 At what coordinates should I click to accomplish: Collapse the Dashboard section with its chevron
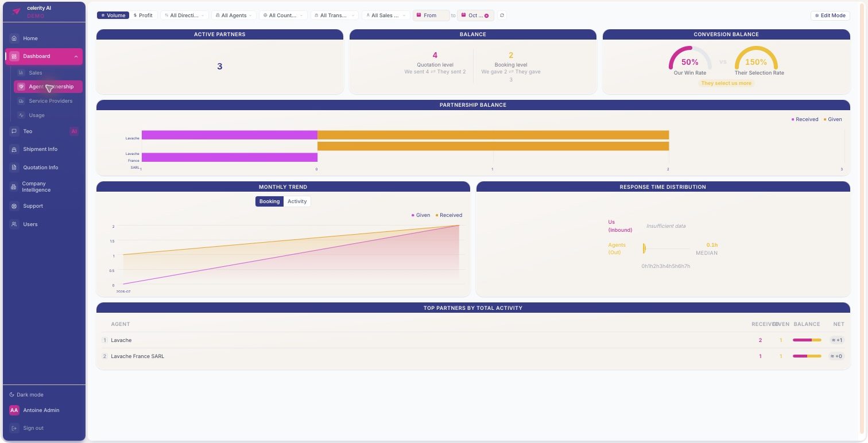[76, 56]
